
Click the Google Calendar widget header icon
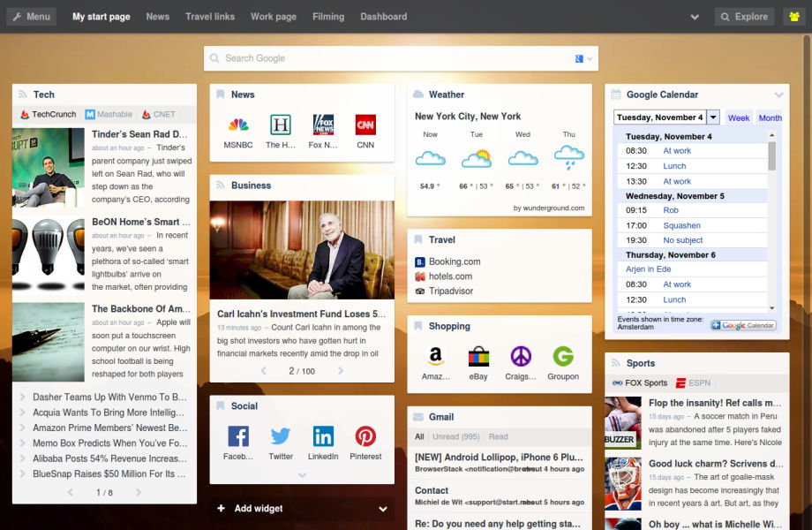[616, 95]
